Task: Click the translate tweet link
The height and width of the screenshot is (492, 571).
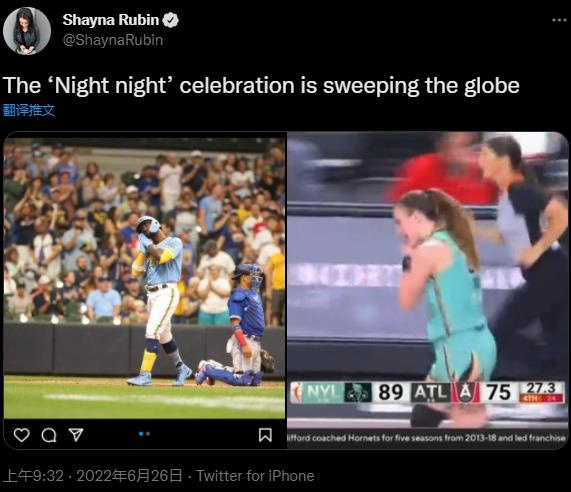Action: (x=29, y=110)
